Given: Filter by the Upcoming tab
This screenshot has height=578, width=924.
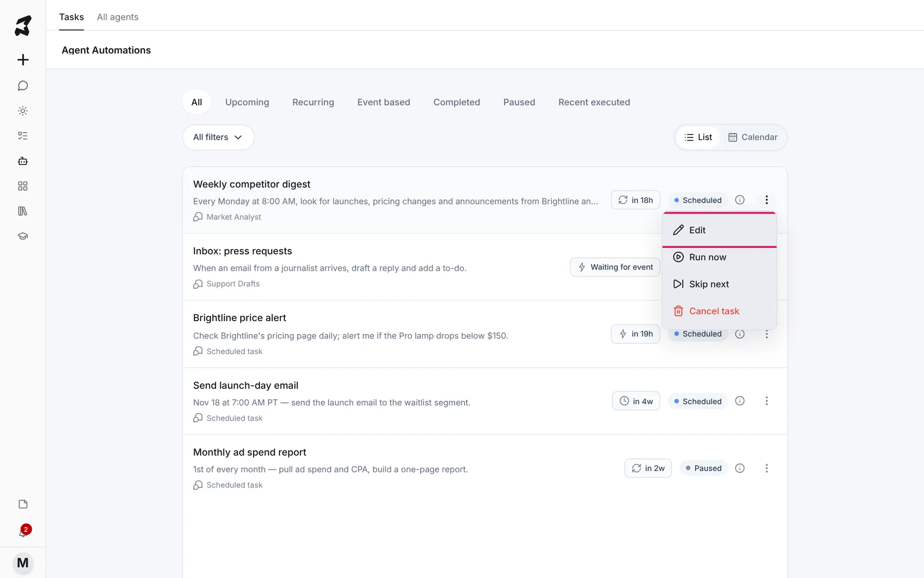Looking at the screenshot, I should (x=247, y=102).
